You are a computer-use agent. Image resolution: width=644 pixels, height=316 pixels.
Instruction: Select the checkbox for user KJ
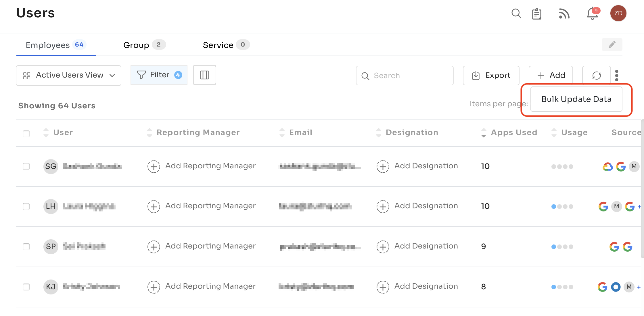tap(26, 287)
